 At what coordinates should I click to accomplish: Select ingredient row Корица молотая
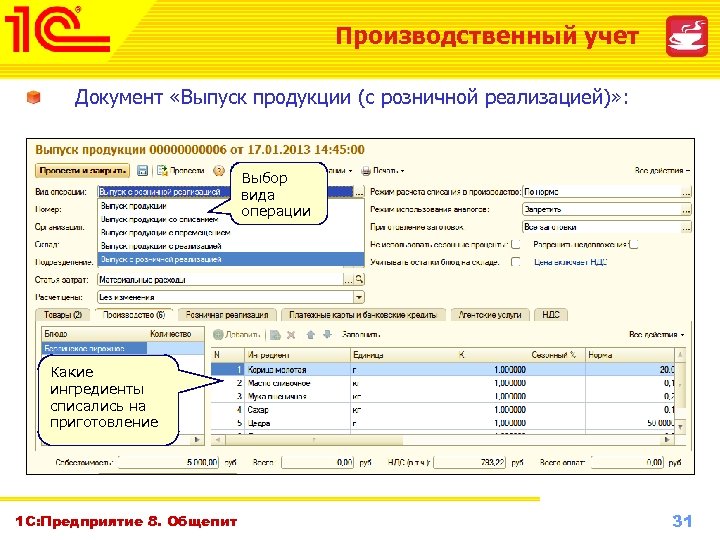coord(443,370)
